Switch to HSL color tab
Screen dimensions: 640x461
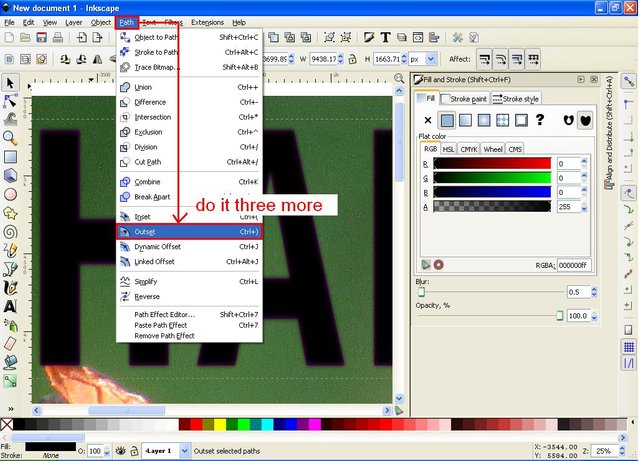tap(448, 149)
